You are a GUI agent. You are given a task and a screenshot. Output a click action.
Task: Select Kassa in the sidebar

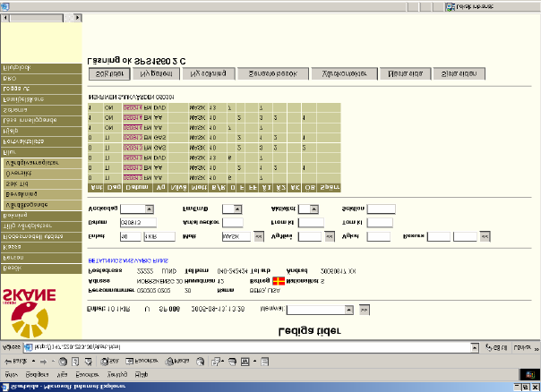click(x=41, y=247)
